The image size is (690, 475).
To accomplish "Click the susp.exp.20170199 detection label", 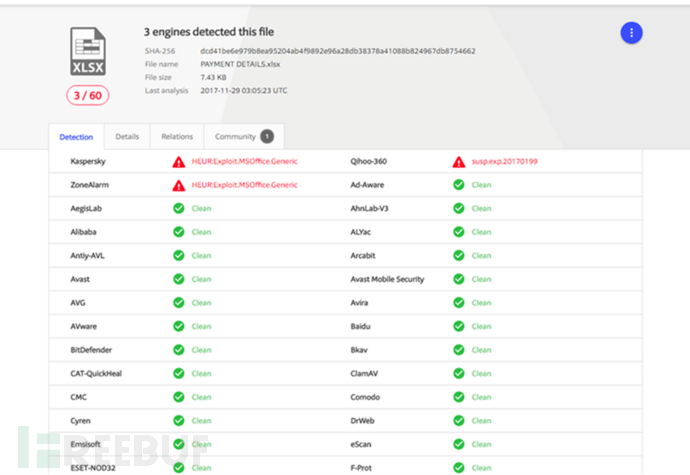I will pyautogui.click(x=504, y=162).
